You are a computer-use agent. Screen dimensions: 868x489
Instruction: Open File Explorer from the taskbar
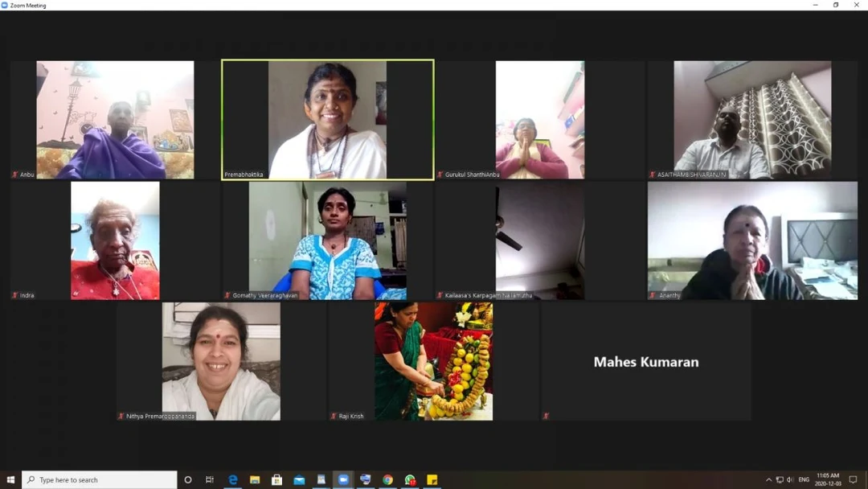pos(255,479)
